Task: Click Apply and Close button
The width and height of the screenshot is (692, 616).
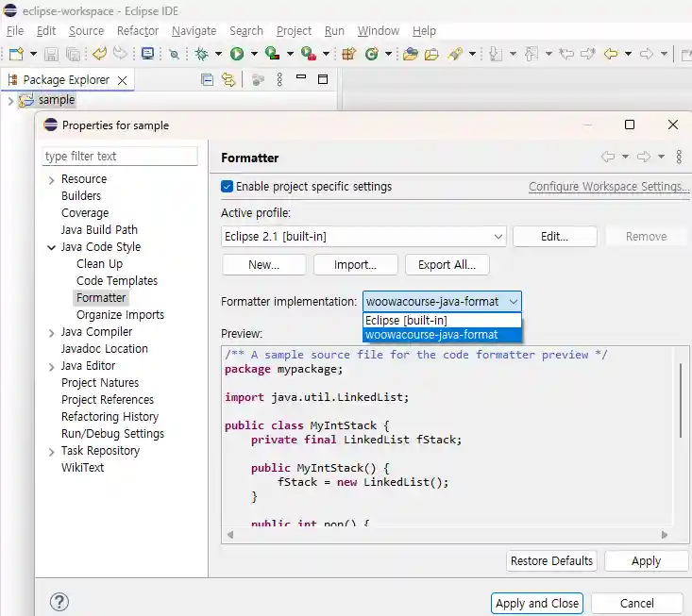Action: 537,603
